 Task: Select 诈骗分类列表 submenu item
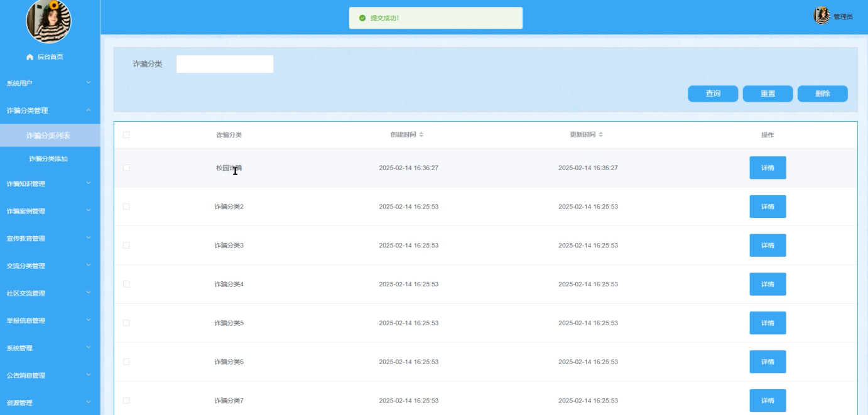50,136
